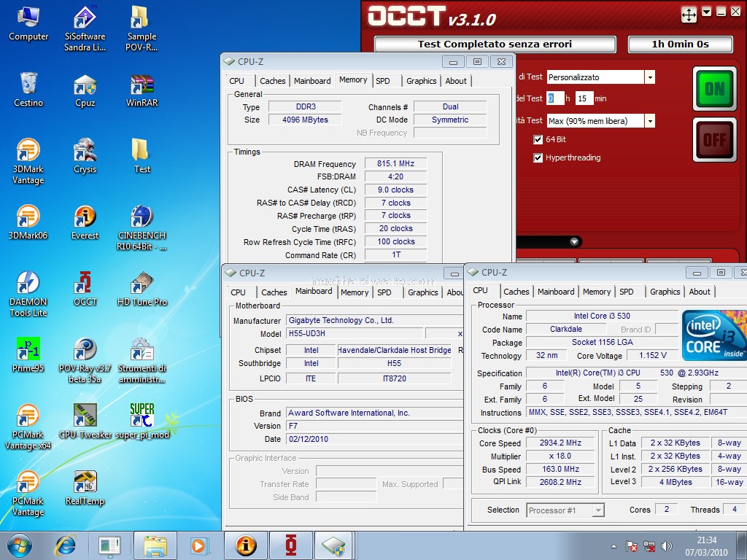This screenshot has height=560, width=747.
Task: Open Graphics tab in Memory CPU-Z window
Action: (x=421, y=81)
